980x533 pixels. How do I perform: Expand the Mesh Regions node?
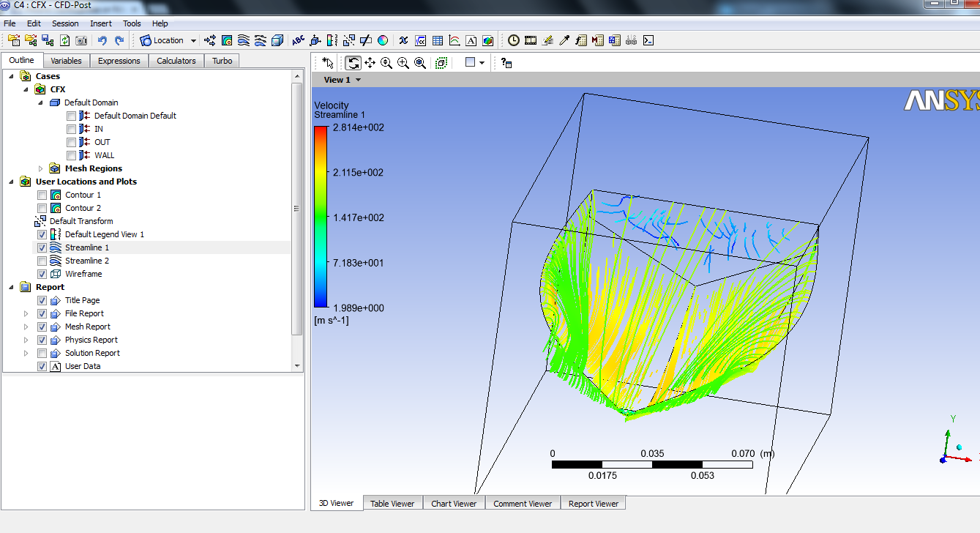point(41,168)
